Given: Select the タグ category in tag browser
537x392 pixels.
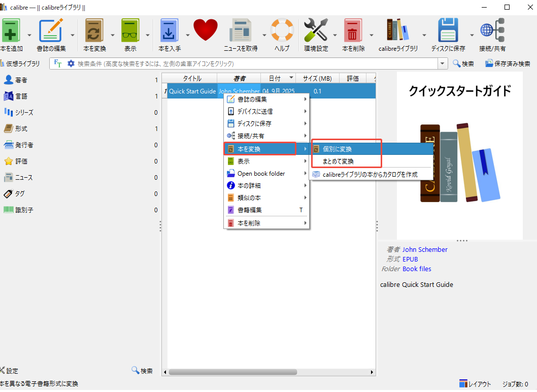Looking at the screenshot, I should [x=81, y=193].
